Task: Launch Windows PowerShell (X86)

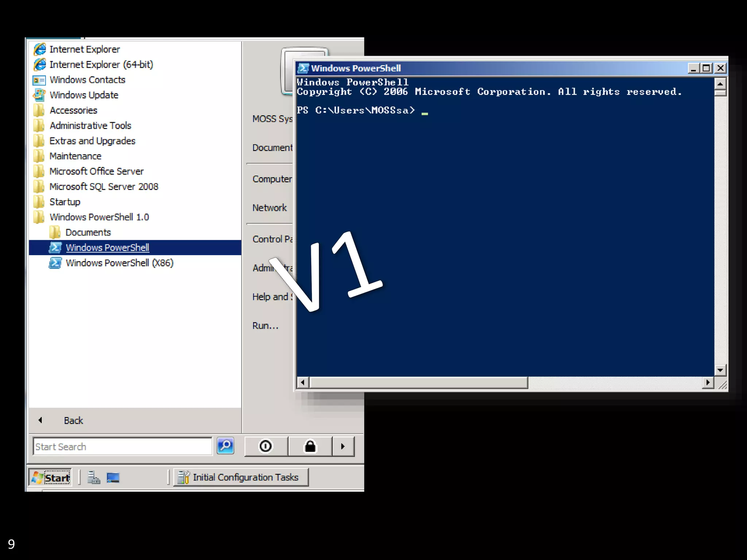Action: 119,263
